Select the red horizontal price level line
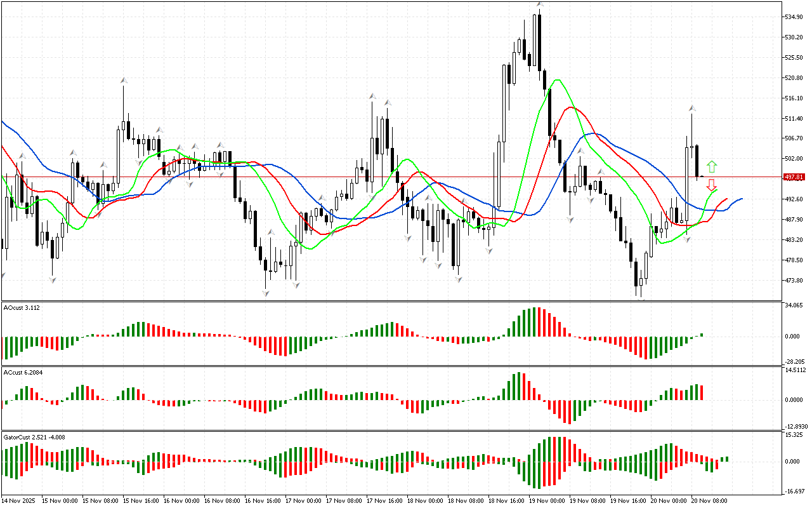The width and height of the screenshot is (812, 508). (x=381, y=177)
